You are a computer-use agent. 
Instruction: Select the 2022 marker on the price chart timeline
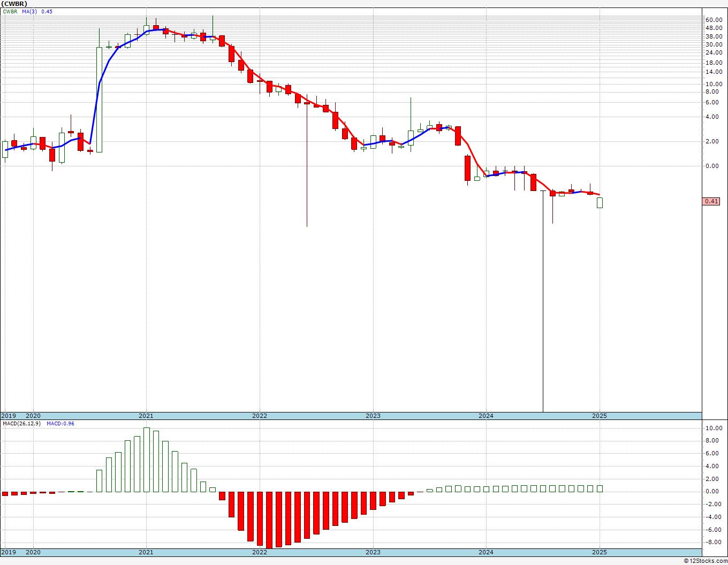pos(260,416)
